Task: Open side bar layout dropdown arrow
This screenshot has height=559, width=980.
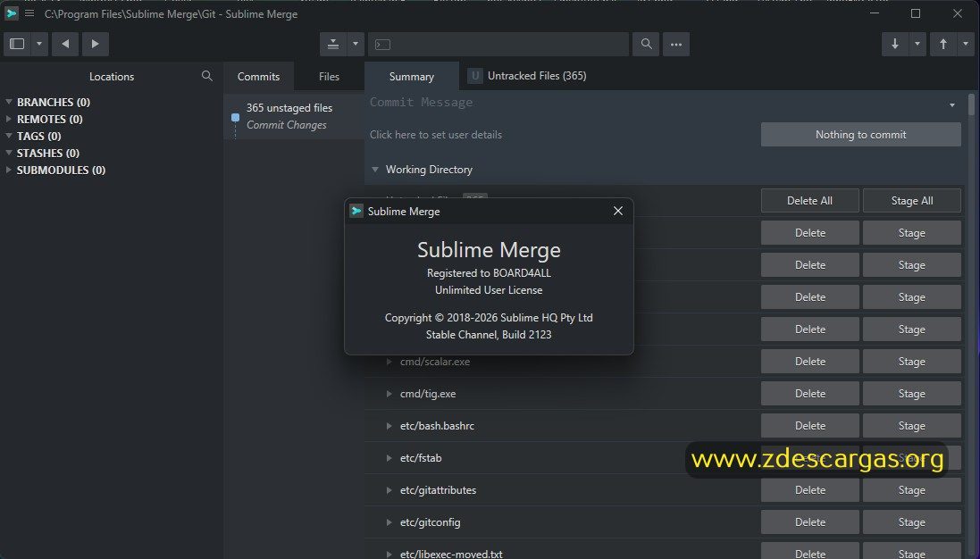Action: [x=38, y=44]
